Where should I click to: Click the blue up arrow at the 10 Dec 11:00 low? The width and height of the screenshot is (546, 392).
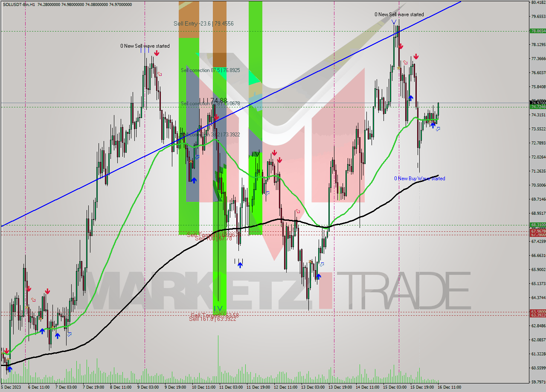[194, 181]
